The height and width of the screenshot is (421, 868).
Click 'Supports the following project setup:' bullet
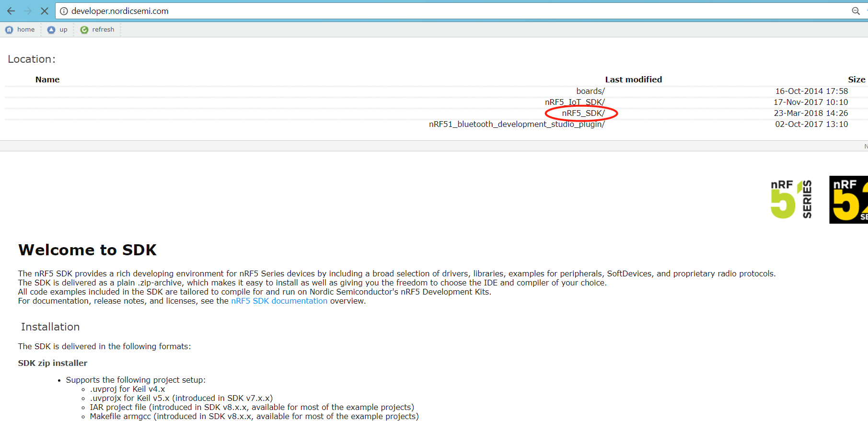tap(136, 380)
